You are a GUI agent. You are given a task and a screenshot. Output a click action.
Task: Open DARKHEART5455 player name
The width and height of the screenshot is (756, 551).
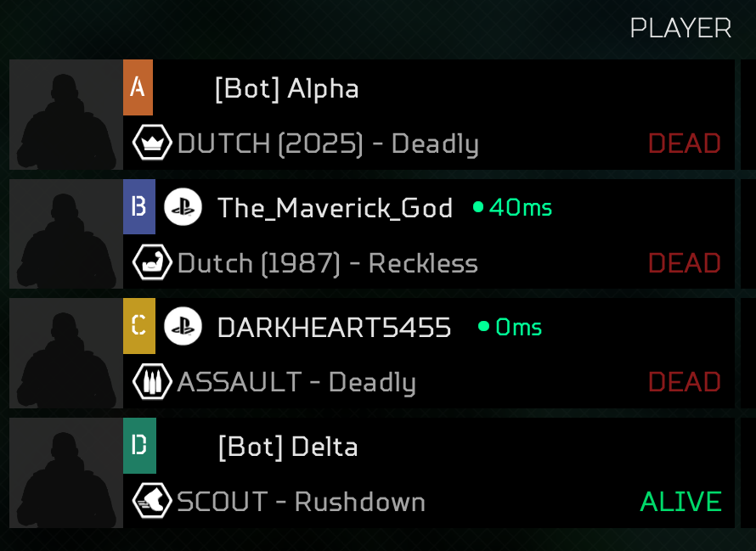coord(334,328)
